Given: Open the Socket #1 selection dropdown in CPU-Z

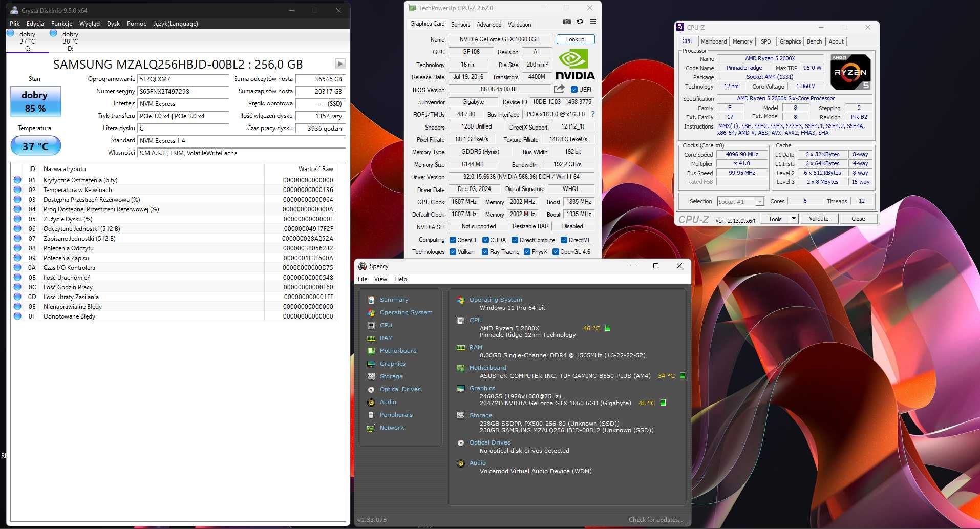Looking at the screenshot, I should [x=740, y=202].
